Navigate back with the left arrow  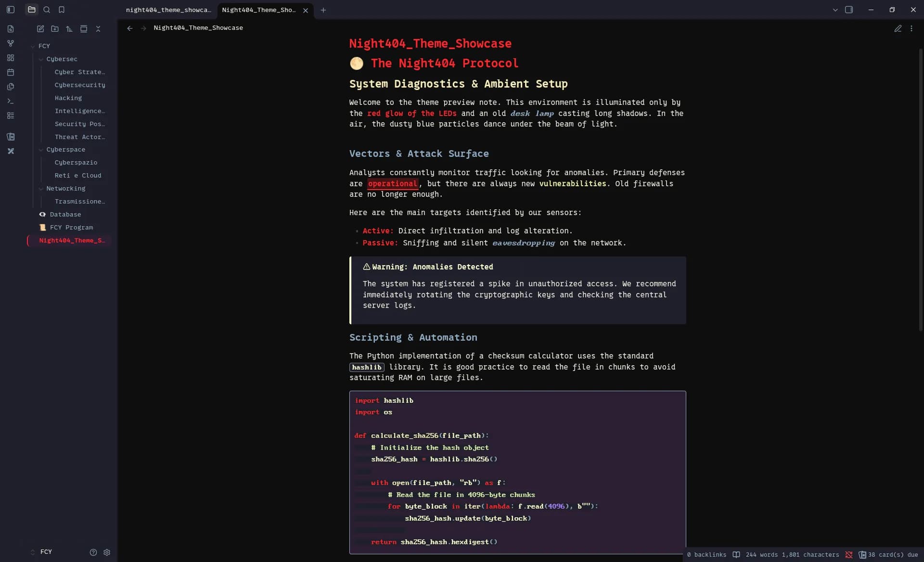pyautogui.click(x=130, y=28)
